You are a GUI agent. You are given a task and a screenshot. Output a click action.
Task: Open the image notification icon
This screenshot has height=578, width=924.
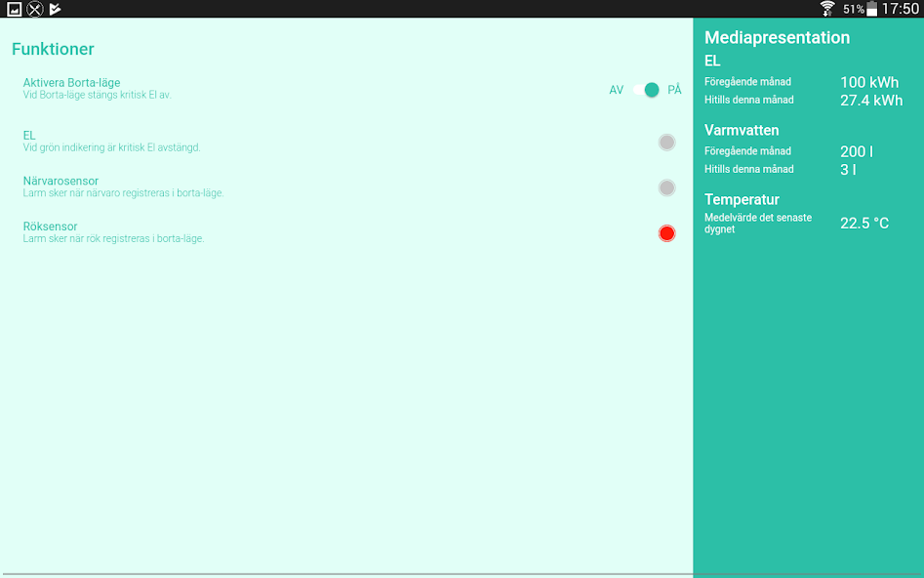tap(14, 9)
